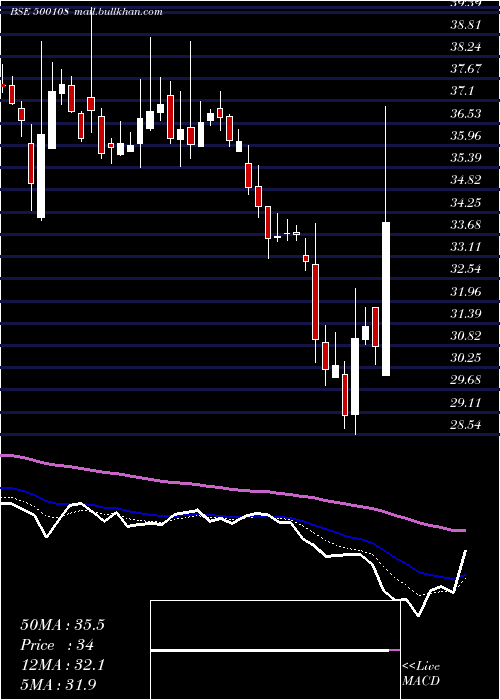The image size is (500, 700).
Task: Click the 37.1 price axis label
Action: pos(462,91)
